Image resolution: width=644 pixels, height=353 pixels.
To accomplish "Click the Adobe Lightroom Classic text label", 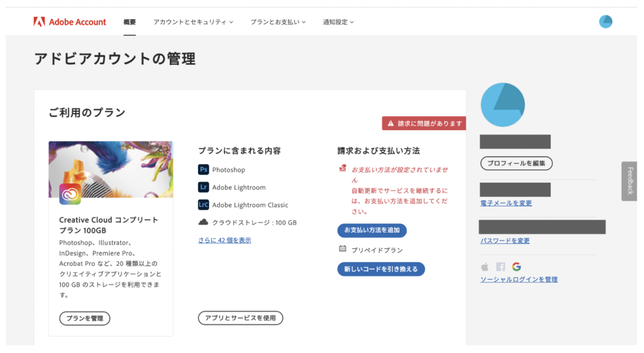I will click(x=250, y=205).
